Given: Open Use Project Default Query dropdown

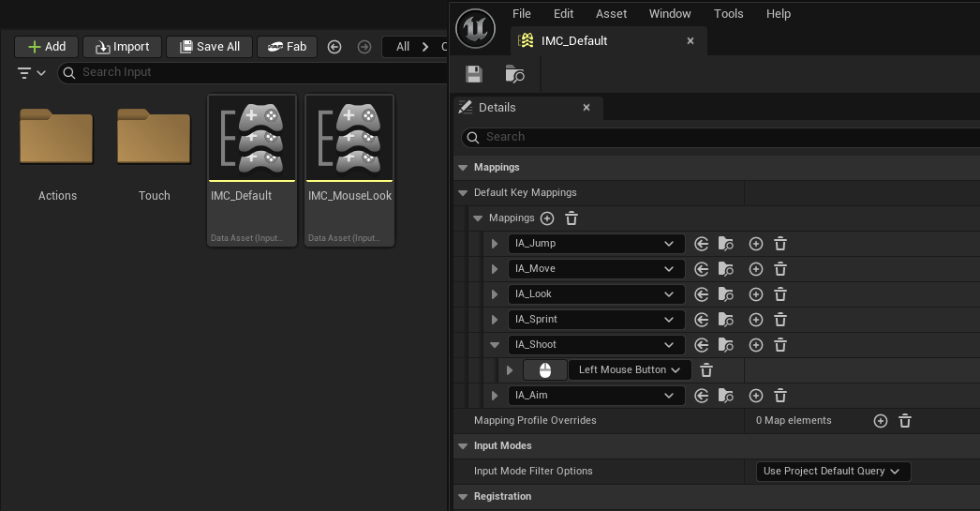Looking at the screenshot, I should pyautogui.click(x=832, y=472).
